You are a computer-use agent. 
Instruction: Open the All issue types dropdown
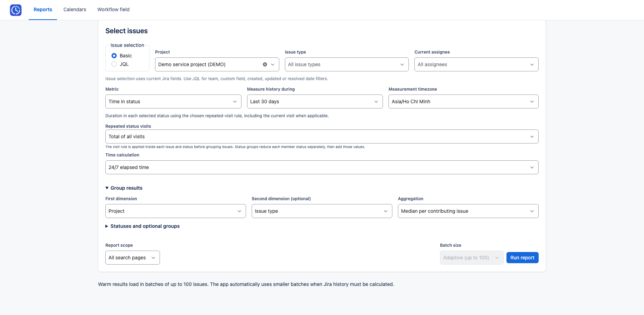(346, 64)
